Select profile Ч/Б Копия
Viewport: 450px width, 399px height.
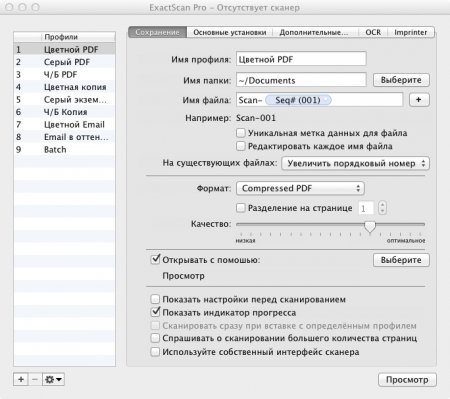(65, 112)
